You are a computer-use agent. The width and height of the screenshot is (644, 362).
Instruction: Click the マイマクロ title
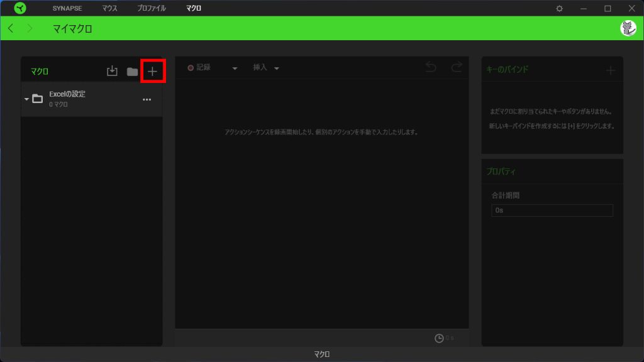tap(72, 29)
